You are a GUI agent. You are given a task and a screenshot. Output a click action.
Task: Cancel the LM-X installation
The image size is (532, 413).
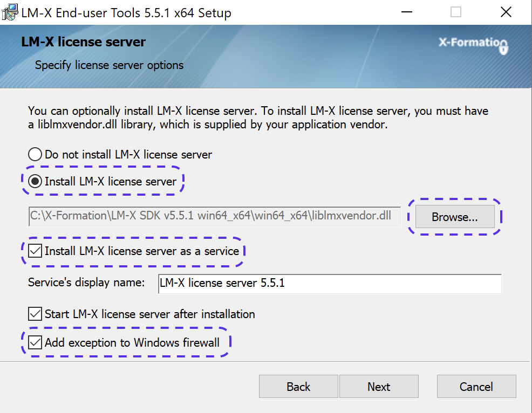point(476,387)
